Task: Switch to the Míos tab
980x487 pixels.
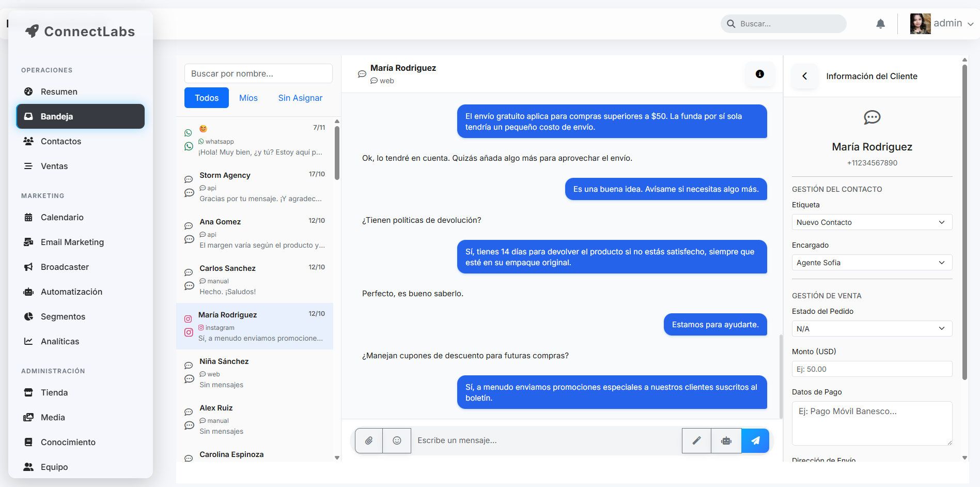Action: [x=248, y=98]
